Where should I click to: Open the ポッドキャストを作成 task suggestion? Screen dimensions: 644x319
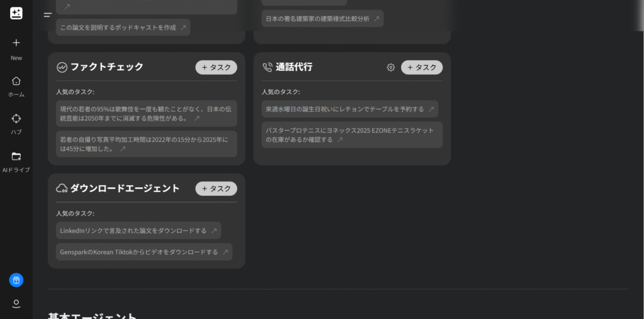123,28
